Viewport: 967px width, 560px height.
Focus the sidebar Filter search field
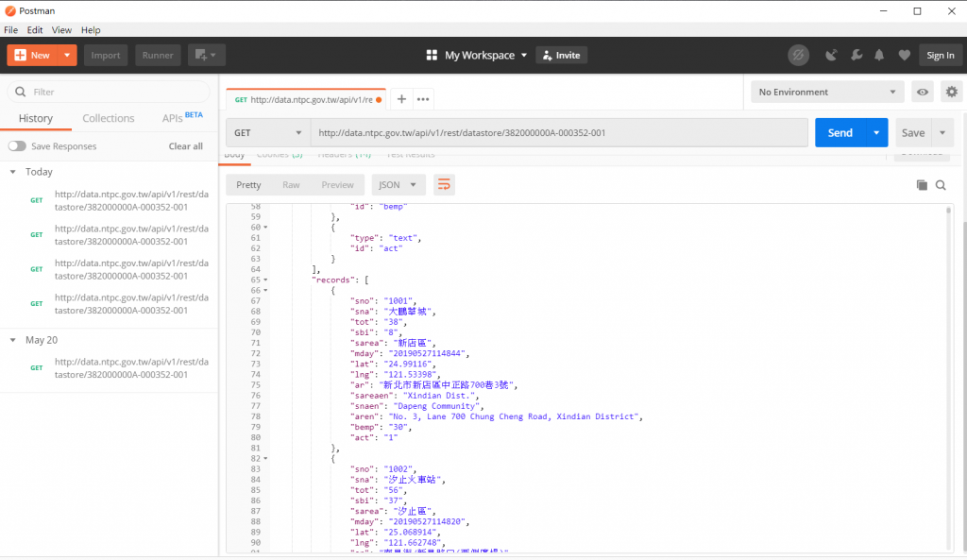pos(109,92)
